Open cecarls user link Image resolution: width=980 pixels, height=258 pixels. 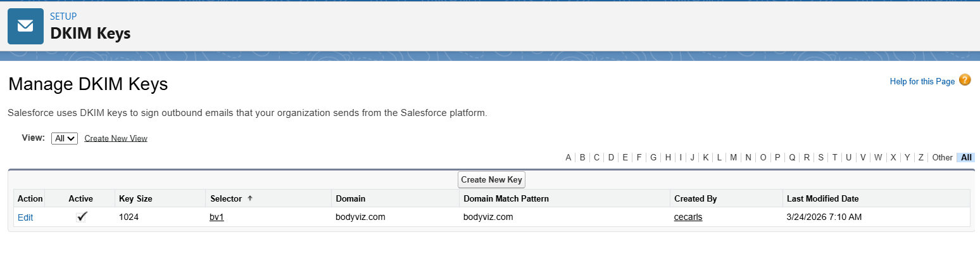pyautogui.click(x=688, y=217)
